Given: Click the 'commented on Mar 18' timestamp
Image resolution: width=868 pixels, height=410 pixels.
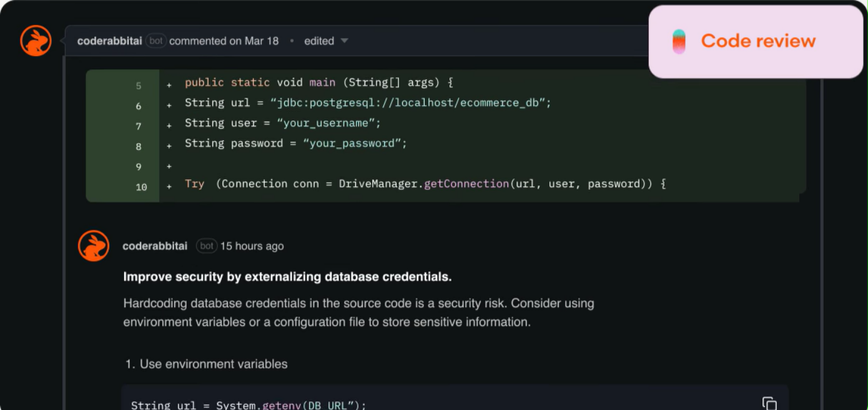Looking at the screenshot, I should pyautogui.click(x=224, y=41).
